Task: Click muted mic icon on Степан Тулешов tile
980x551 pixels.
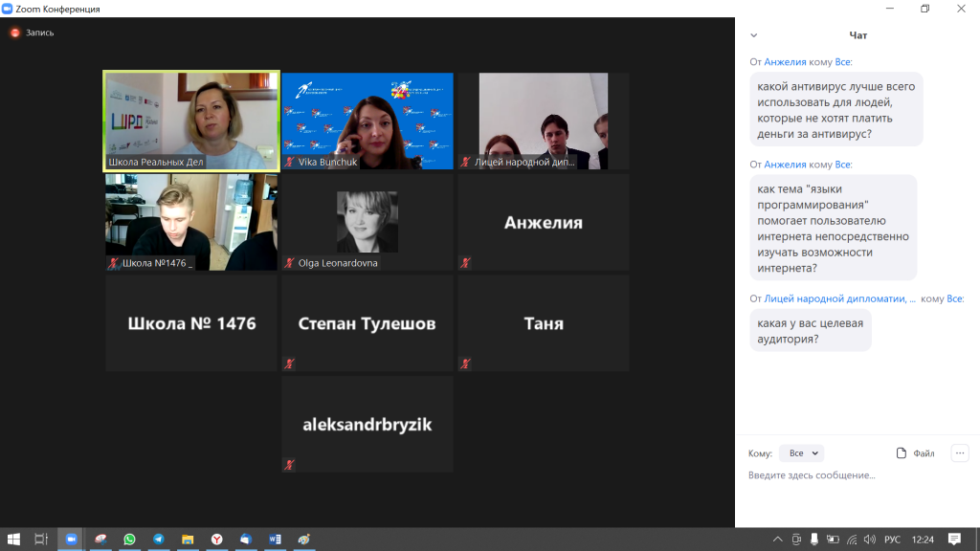Action: (x=289, y=364)
